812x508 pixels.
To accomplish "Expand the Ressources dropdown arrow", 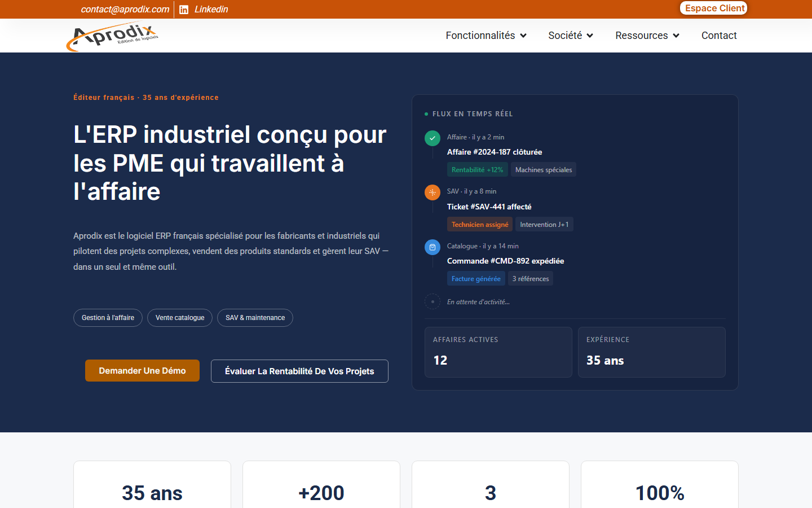I will tap(676, 36).
